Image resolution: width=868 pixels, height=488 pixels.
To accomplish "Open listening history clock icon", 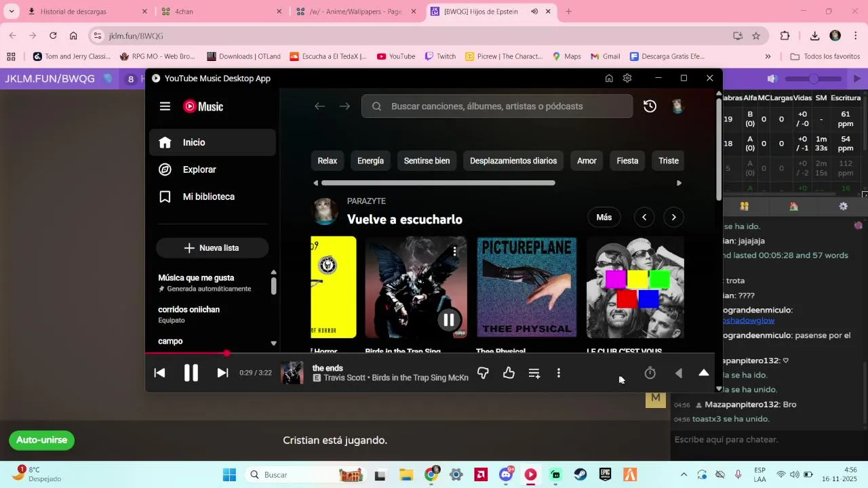I will 650,106.
